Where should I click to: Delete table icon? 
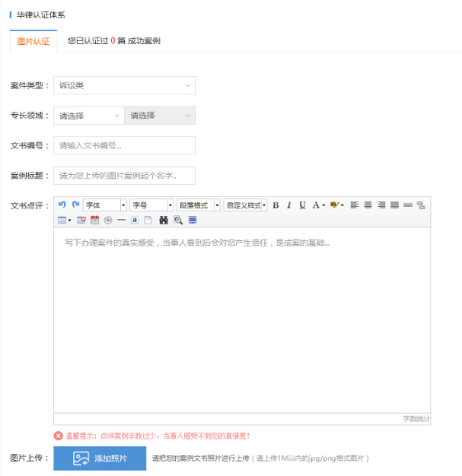click(81, 220)
